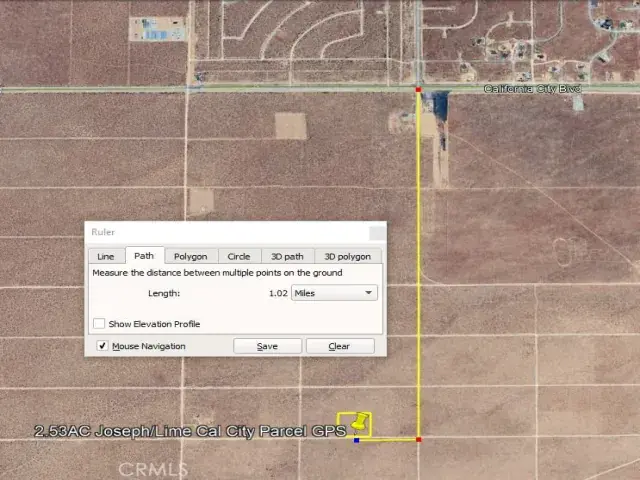Enable Show Elevation Profile checkbox
Image resolution: width=640 pixels, height=480 pixels.
(99, 324)
